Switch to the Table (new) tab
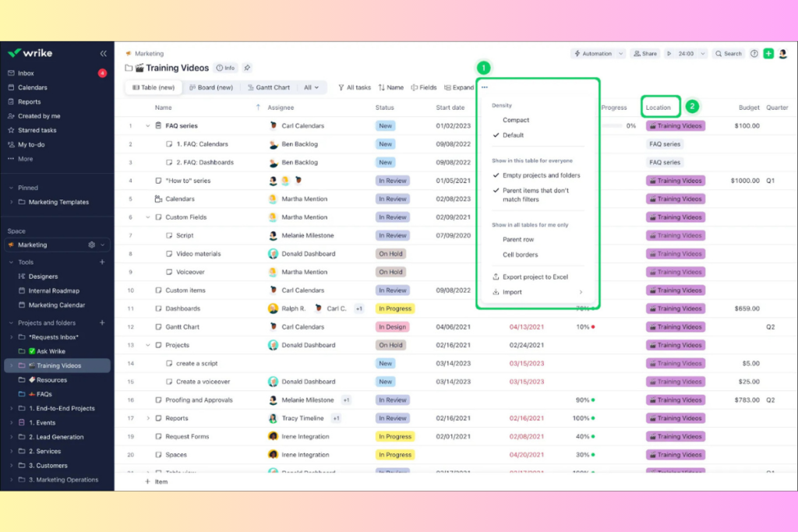The width and height of the screenshot is (798, 532). click(154, 87)
